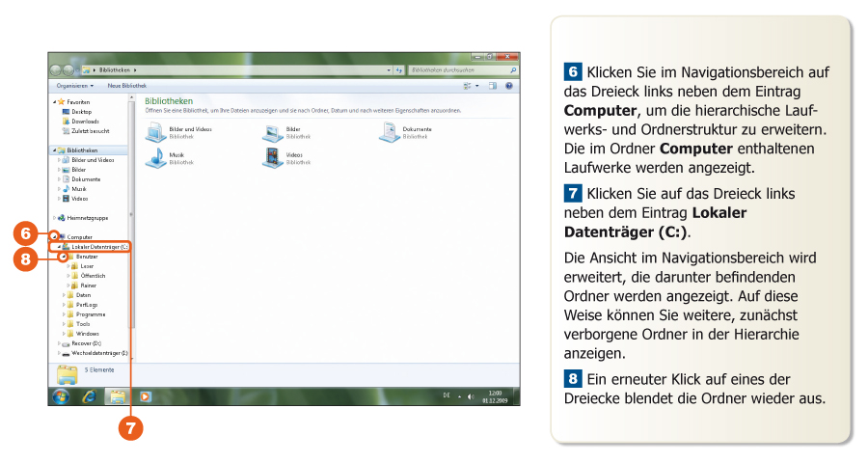Viewport: 868px width, 463px height.
Task: Click the back navigation arrow
Action: (57, 70)
